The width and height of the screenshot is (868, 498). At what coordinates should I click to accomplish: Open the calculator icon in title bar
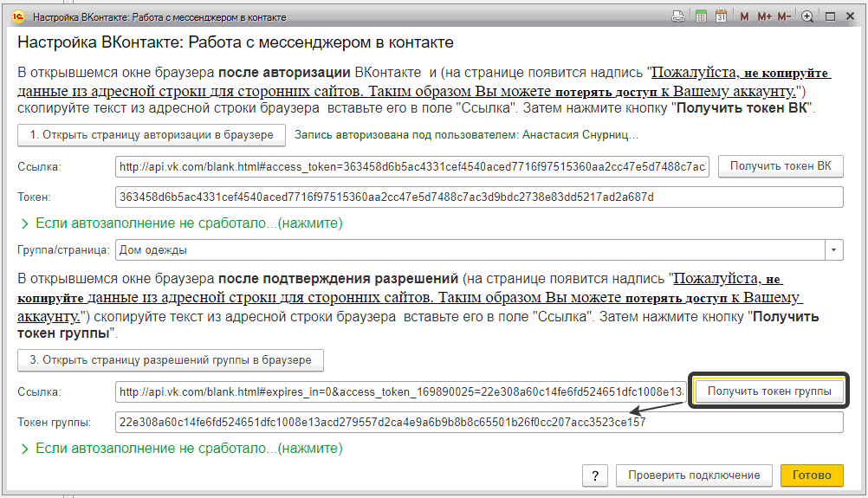[x=701, y=16]
